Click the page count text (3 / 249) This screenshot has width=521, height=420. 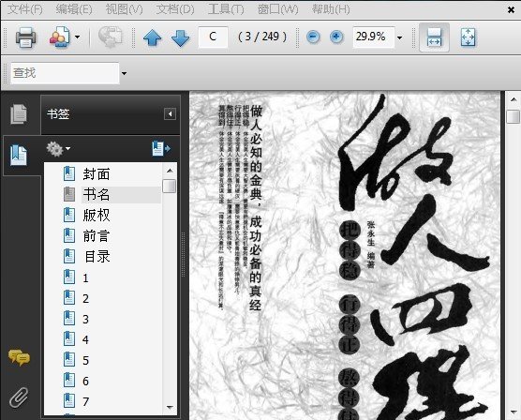click(262, 37)
